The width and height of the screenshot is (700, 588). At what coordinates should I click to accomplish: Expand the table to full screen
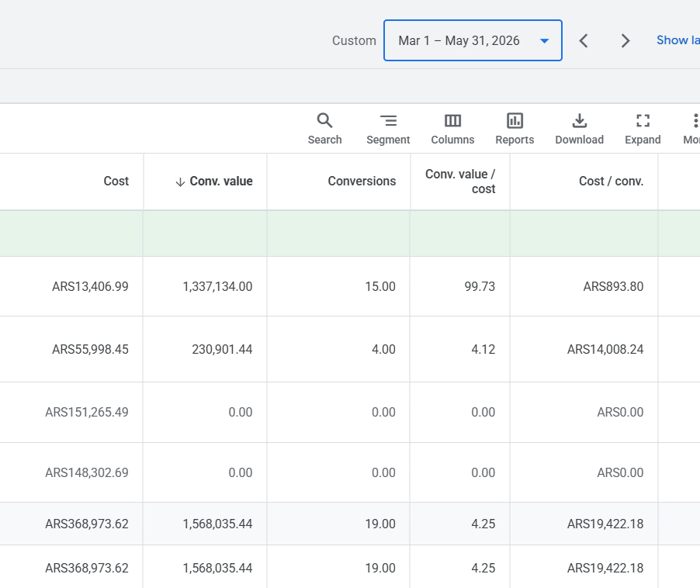tap(643, 129)
